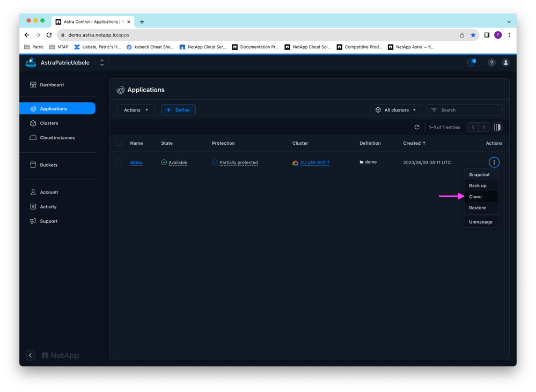Open the help question mark icon
This screenshot has width=536, height=392.
[x=491, y=63]
